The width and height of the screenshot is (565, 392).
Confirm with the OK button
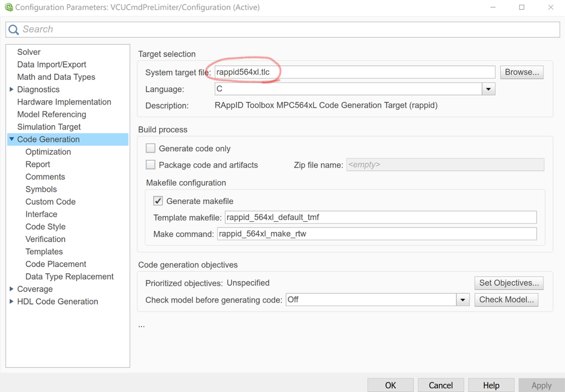pos(390,385)
